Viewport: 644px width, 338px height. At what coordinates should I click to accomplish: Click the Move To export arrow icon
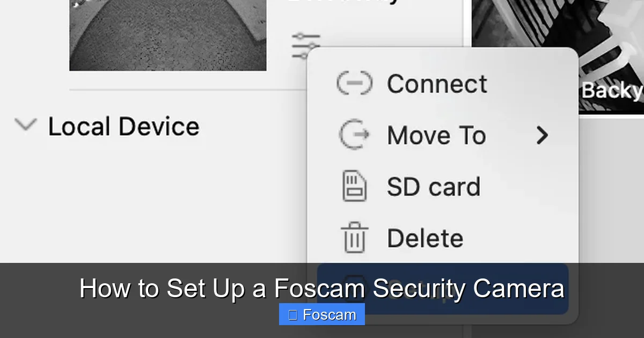point(354,135)
